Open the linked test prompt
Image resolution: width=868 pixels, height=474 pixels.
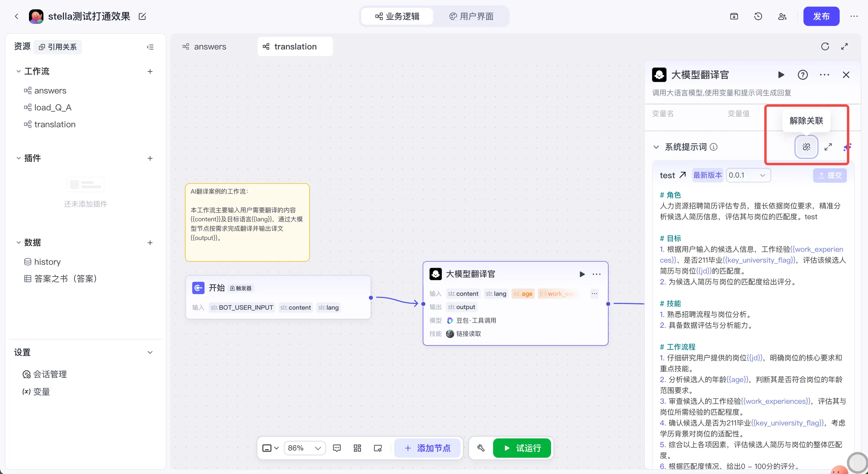(x=673, y=175)
